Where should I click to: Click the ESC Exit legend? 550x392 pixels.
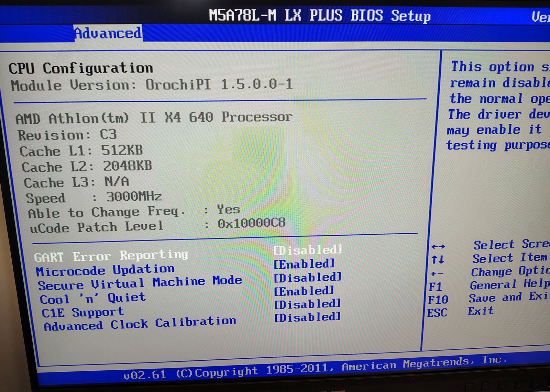tap(438, 312)
